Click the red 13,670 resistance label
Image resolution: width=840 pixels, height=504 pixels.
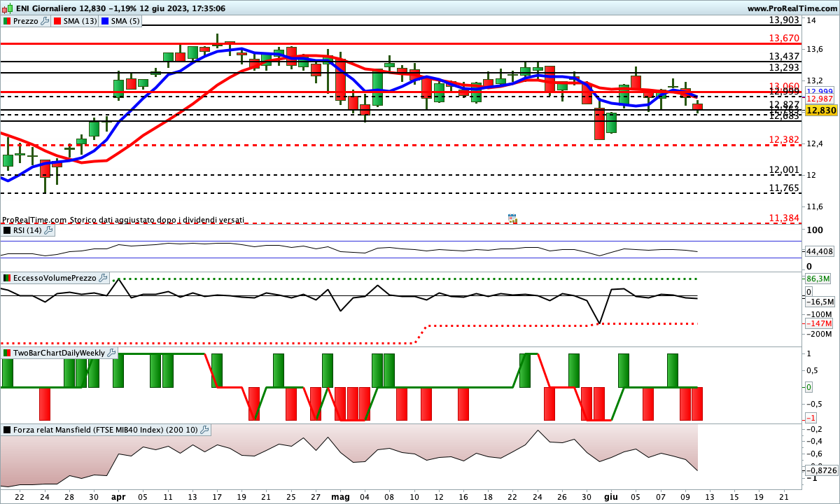click(783, 38)
